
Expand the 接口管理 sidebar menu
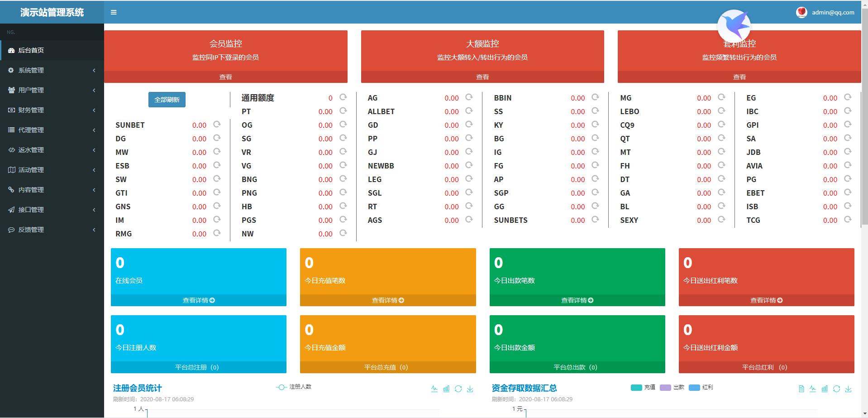(52, 210)
